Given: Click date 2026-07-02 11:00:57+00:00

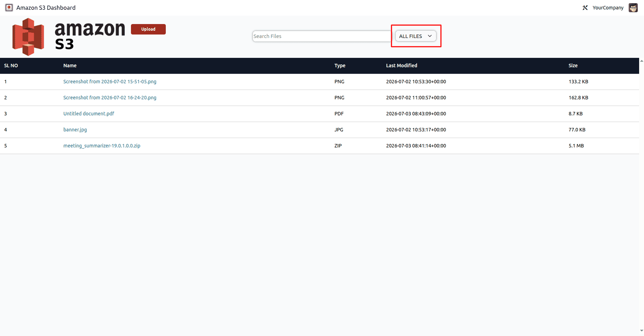Looking at the screenshot, I should pyautogui.click(x=416, y=98).
